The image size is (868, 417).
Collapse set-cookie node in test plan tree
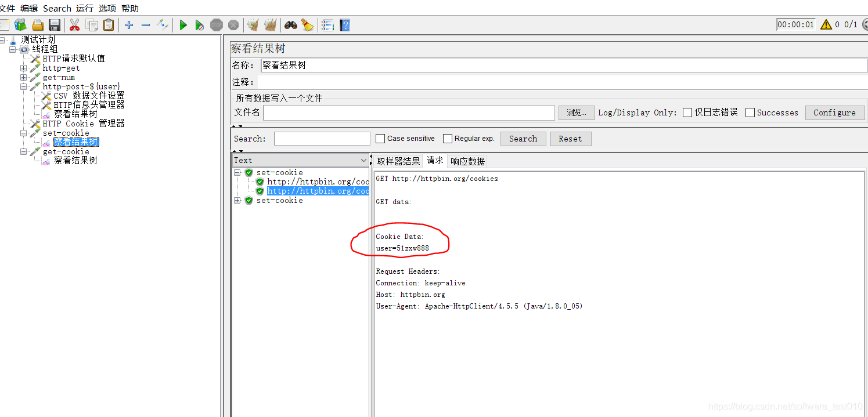24,133
